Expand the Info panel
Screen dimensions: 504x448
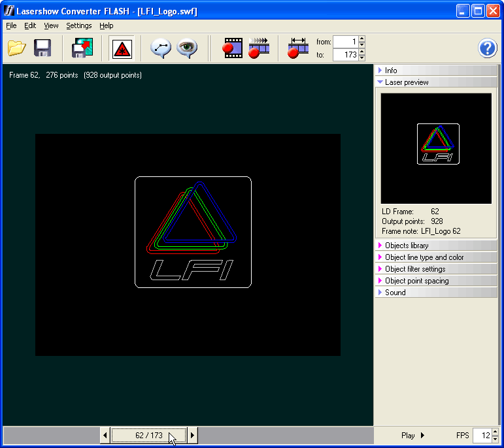pyautogui.click(x=436, y=71)
